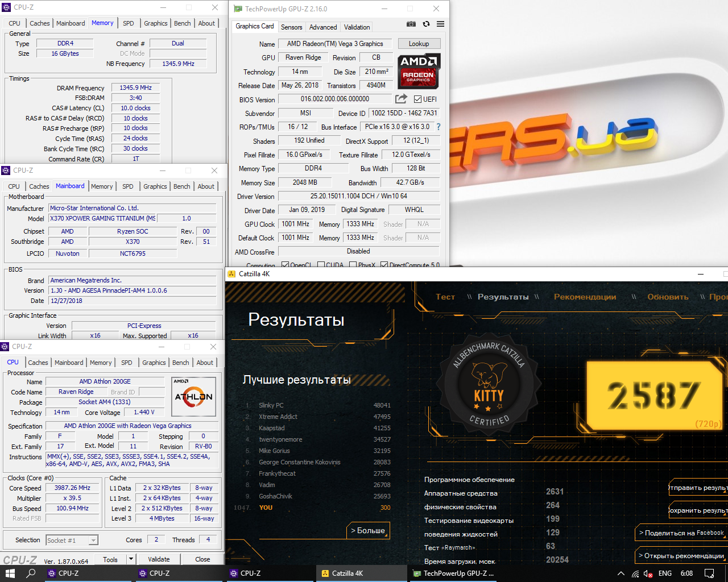
Task: Click the ENG language indicator in the tray
Action: click(x=665, y=573)
